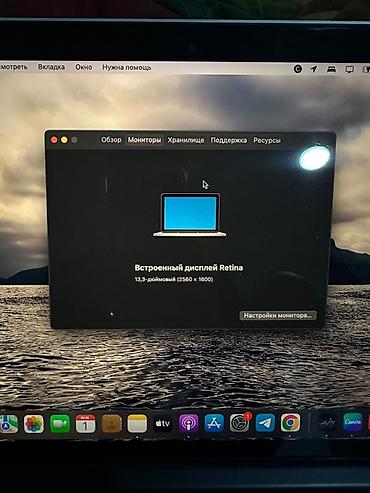Open the screen mirroring menu bar icon
Screen dimensions: 370x493
point(349,70)
